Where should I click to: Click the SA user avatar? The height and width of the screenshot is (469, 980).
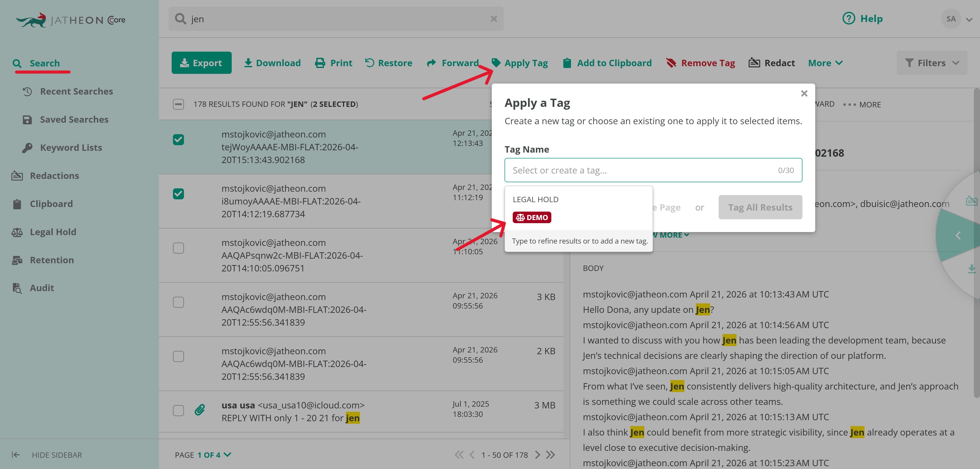tap(951, 19)
